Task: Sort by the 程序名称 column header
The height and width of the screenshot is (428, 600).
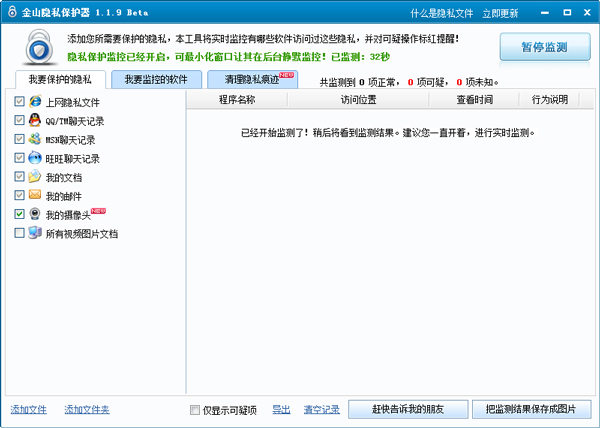Action: [x=237, y=100]
